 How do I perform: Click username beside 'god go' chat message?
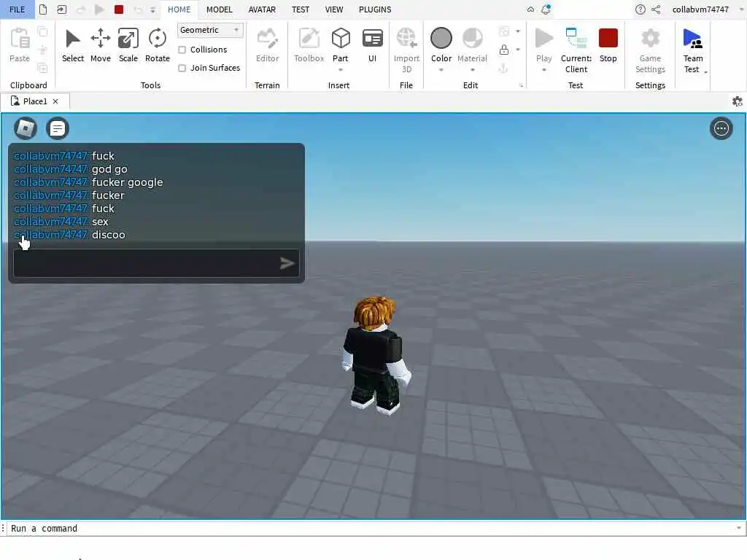point(50,169)
